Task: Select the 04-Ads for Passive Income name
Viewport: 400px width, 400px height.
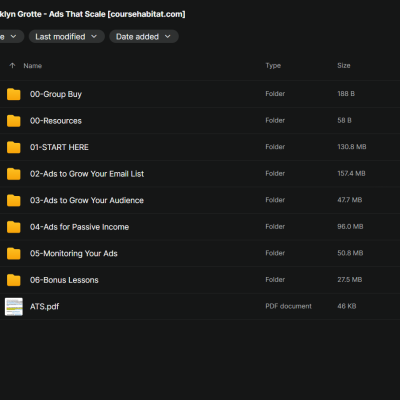Action: coord(79,227)
